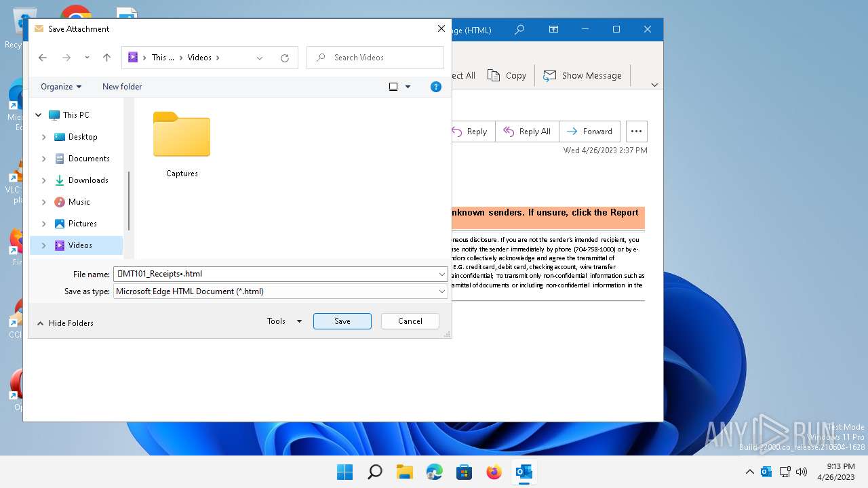Open volume tray icon
Image resolution: width=868 pixels, height=488 pixels.
(x=802, y=472)
